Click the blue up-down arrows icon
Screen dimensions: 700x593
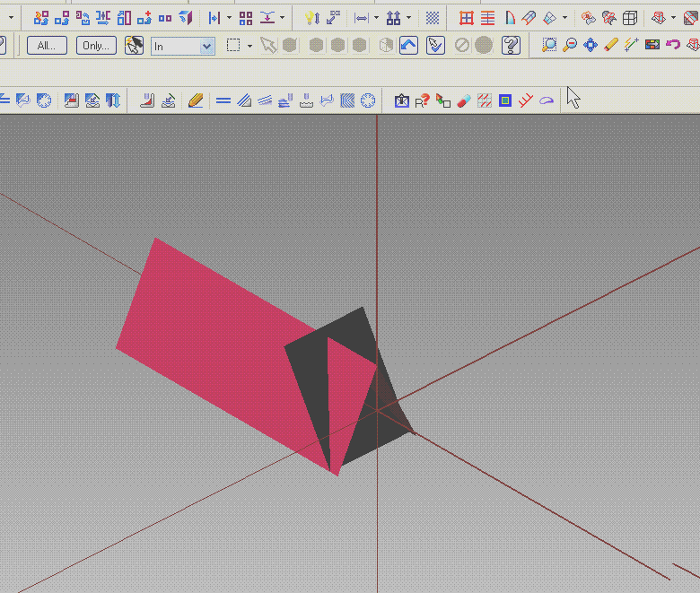113,100
